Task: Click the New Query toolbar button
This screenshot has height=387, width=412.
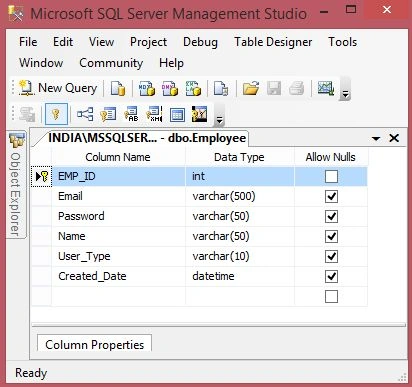Action: click(58, 88)
